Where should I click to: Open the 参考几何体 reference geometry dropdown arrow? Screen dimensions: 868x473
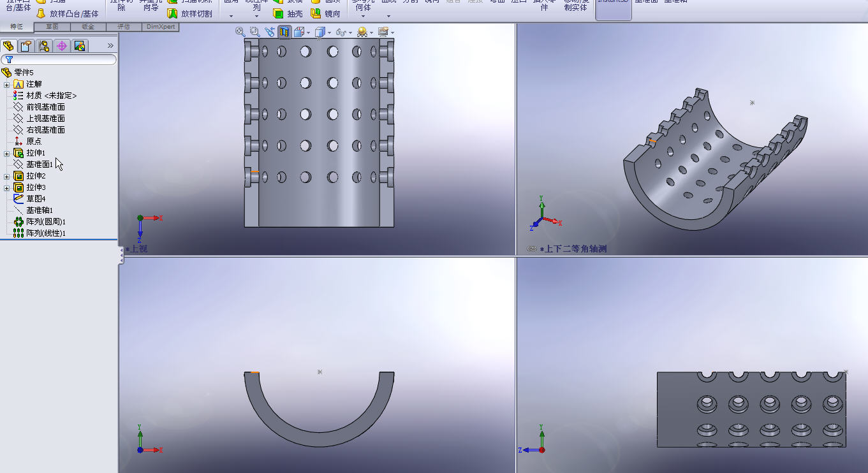pyautogui.click(x=363, y=16)
